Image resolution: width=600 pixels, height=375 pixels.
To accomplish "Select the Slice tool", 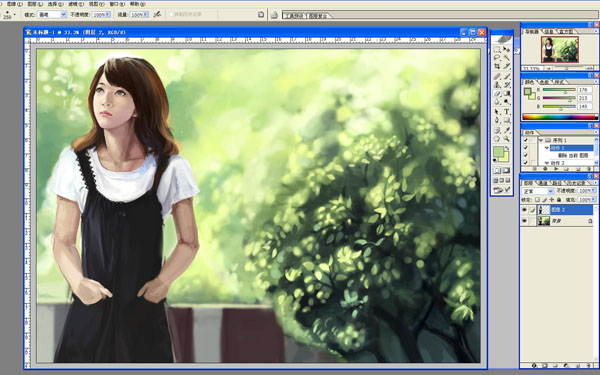I will click(507, 66).
